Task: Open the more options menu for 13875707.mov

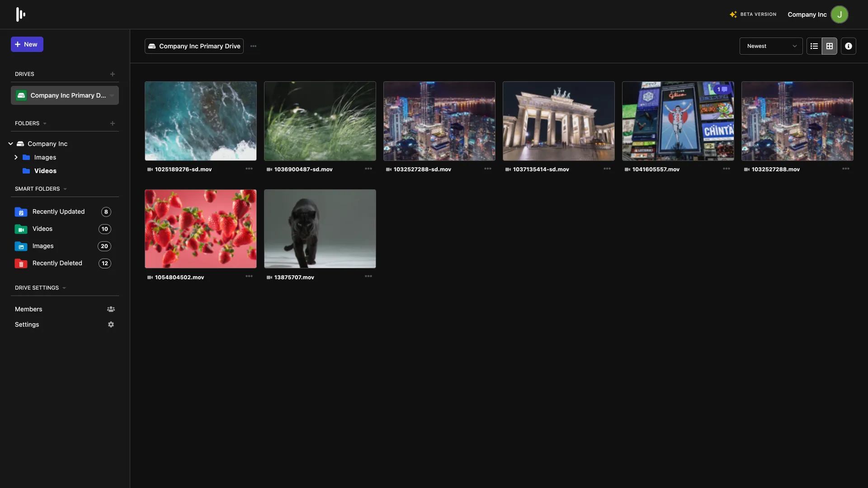Action: (x=368, y=276)
